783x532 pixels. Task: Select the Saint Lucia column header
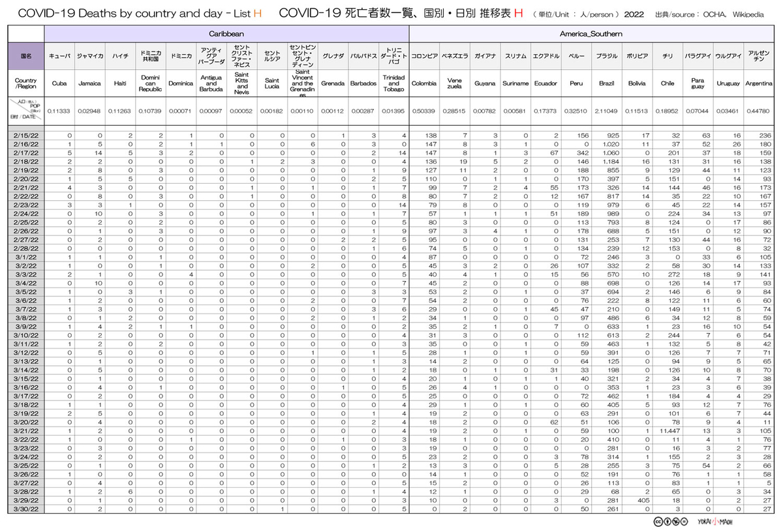pos(271,83)
